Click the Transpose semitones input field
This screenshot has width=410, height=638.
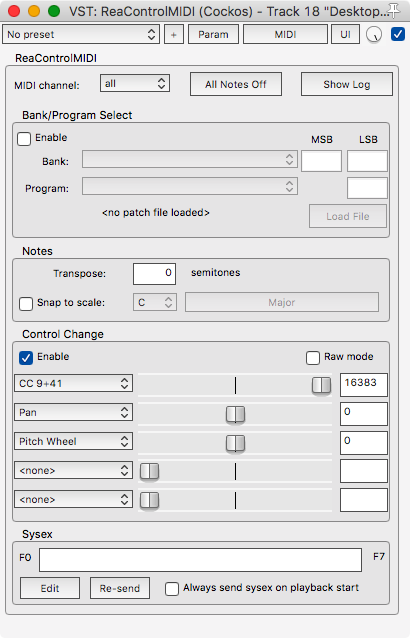[x=155, y=273]
